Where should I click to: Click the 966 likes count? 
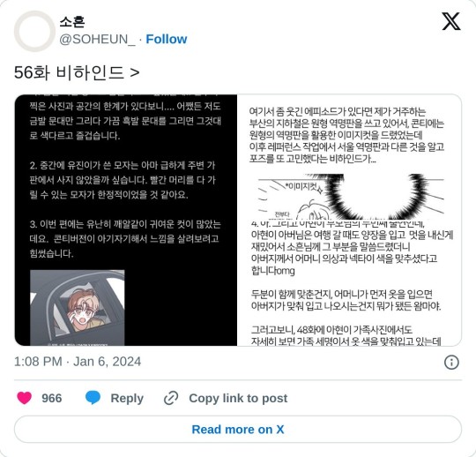point(52,398)
